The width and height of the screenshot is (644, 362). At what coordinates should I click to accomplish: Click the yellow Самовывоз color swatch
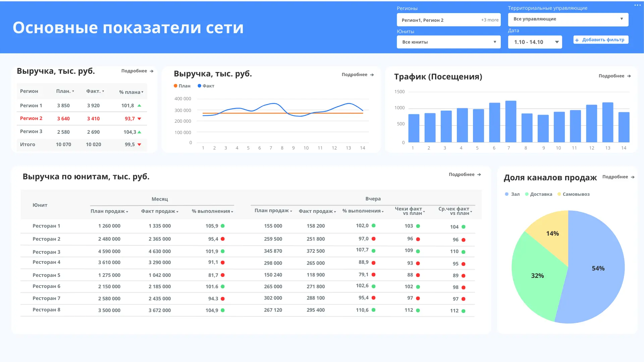pos(558,194)
